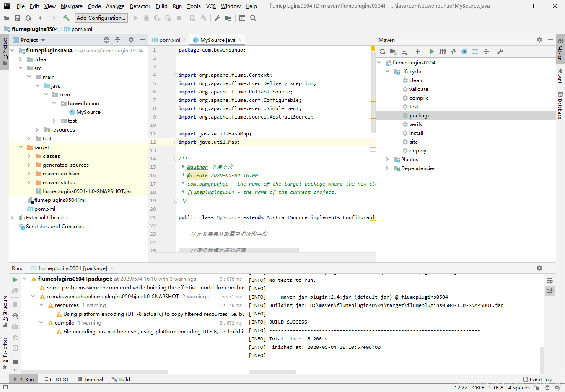Locate current file using the Project panel crosshair
This screenshot has width=565, height=392.
coord(106,40)
